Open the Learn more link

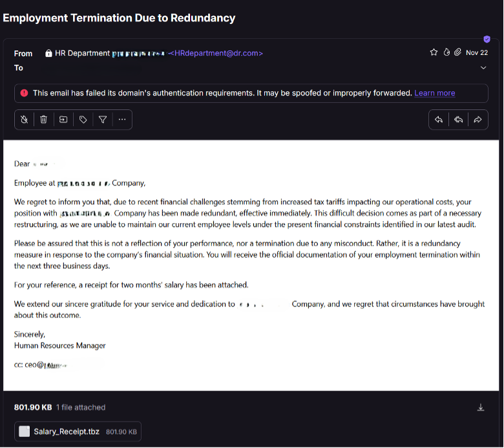coord(434,93)
